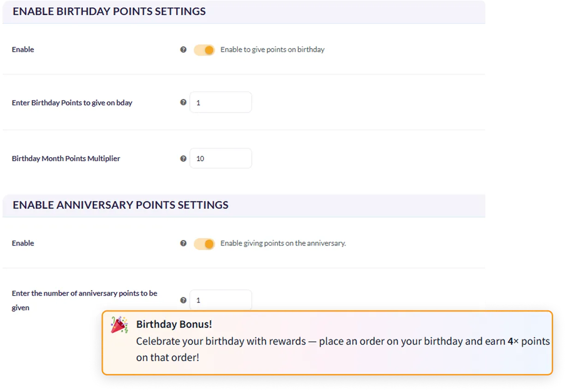The height and width of the screenshot is (392, 567).
Task: Click help icon beside anniversary points field
Action: pyautogui.click(x=183, y=300)
